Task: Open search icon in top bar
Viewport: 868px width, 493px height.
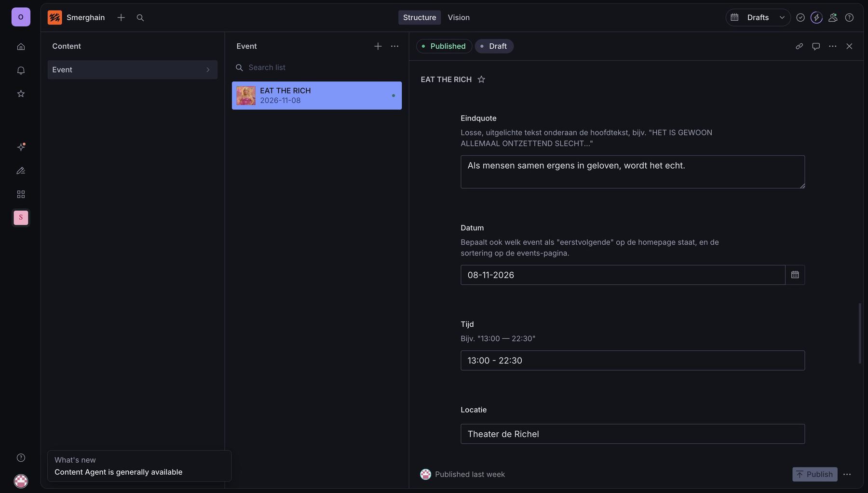Action: click(140, 17)
